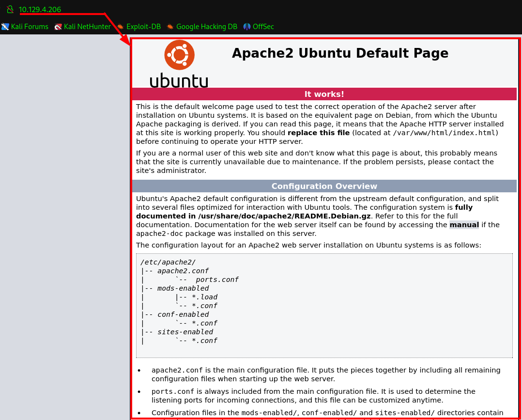Click the Google Hacking DB bookmark icon
The height and width of the screenshot is (420, 522).
[x=170, y=27]
